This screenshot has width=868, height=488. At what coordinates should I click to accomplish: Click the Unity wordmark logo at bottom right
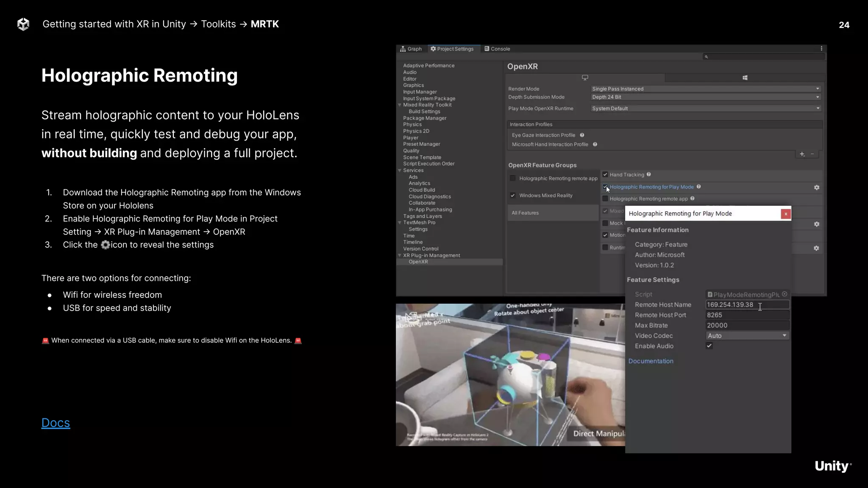tap(833, 466)
